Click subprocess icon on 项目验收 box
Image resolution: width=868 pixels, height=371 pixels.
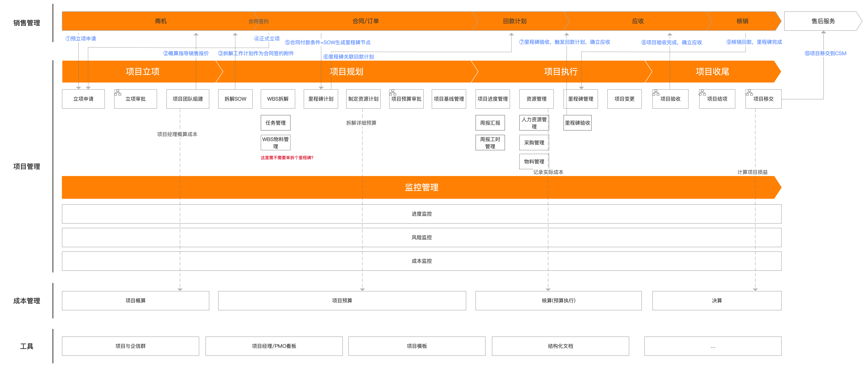coord(656,92)
